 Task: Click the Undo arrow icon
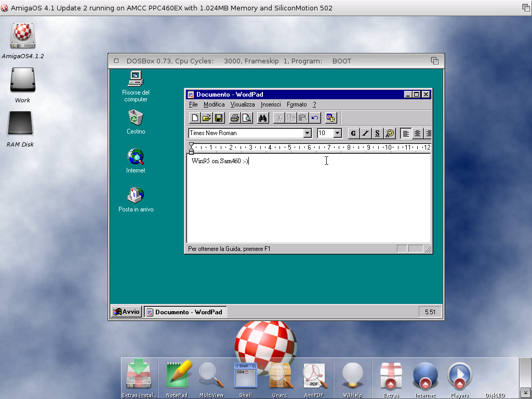point(315,118)
